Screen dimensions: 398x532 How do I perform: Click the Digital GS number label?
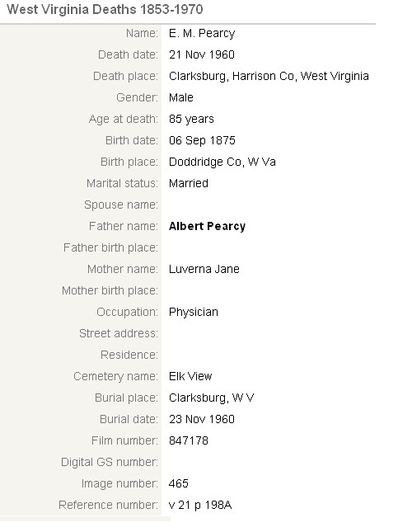click(110, 462)
